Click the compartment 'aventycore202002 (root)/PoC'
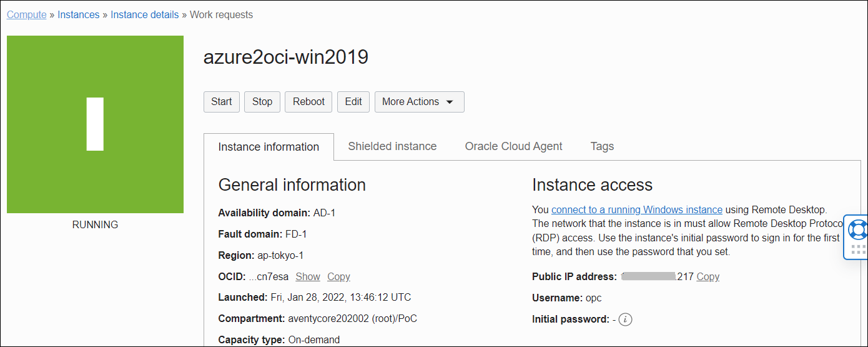 coord(352,318)
